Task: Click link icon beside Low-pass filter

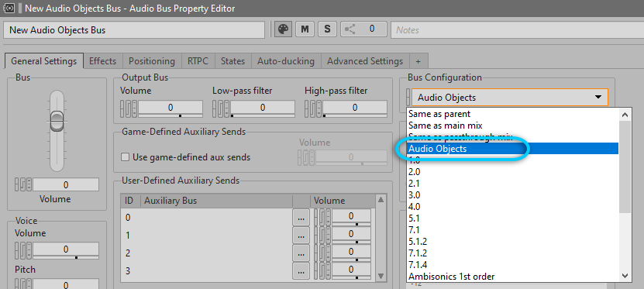Action: point(221,108)
